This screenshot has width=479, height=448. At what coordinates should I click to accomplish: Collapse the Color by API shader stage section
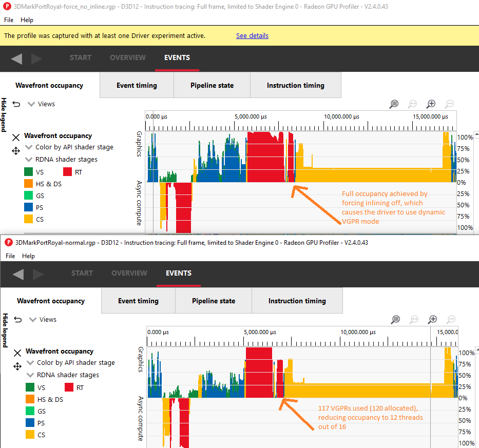(29, 147)
